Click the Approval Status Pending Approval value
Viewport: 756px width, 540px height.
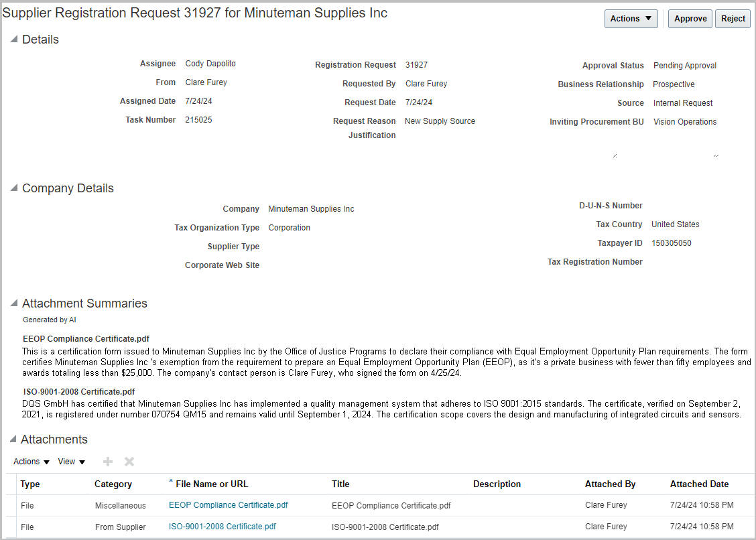click(685, 66)
